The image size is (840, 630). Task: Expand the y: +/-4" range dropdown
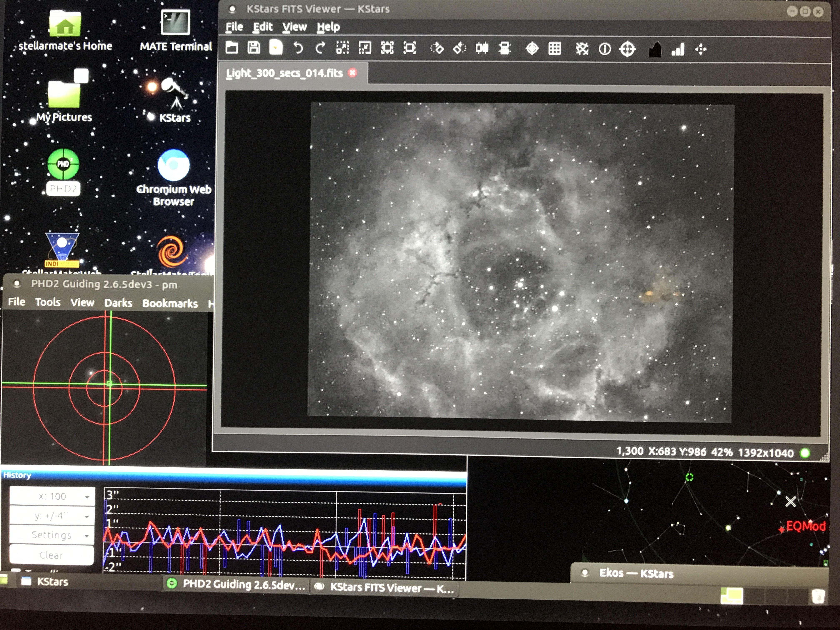click(x=52, y=516)
